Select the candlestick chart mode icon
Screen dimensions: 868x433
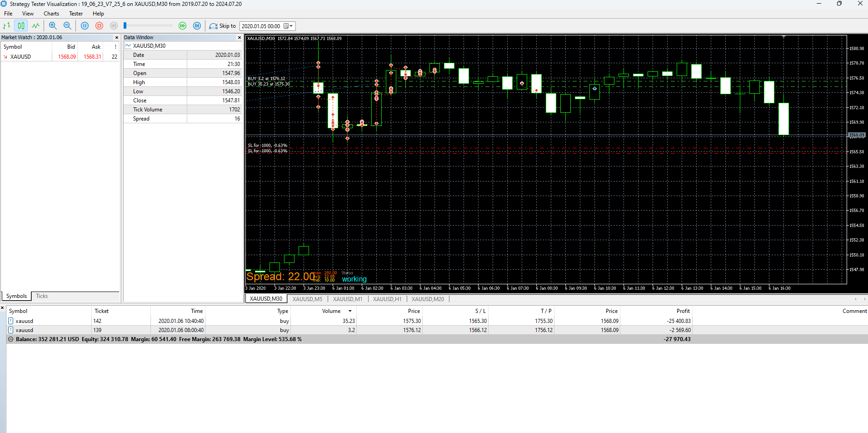(x=21, y=26)
